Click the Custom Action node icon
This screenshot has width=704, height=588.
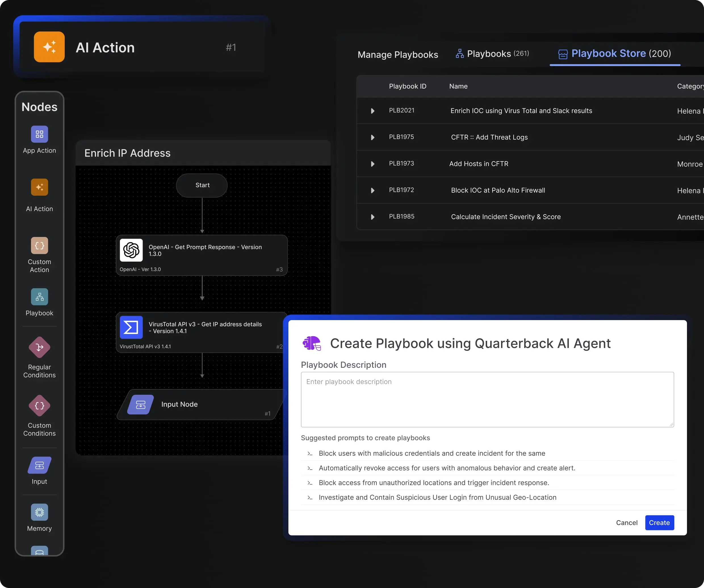click(x=39, y=245)
